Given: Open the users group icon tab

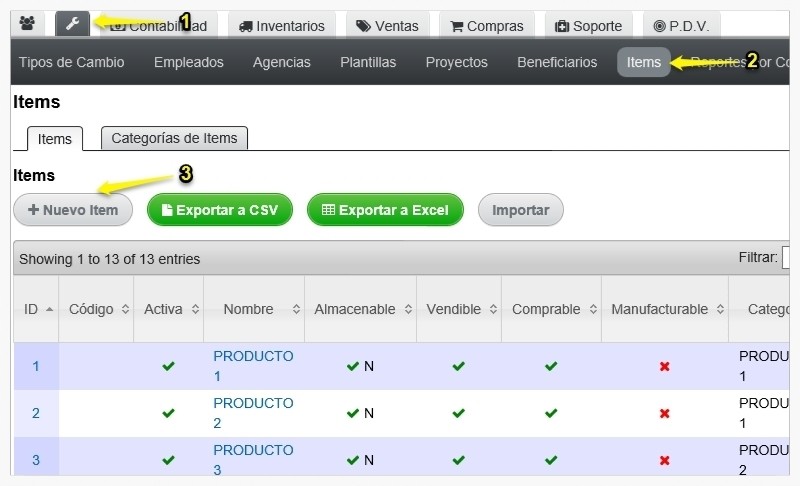Looking at the screenshot, I should click(x=28, y=23).
